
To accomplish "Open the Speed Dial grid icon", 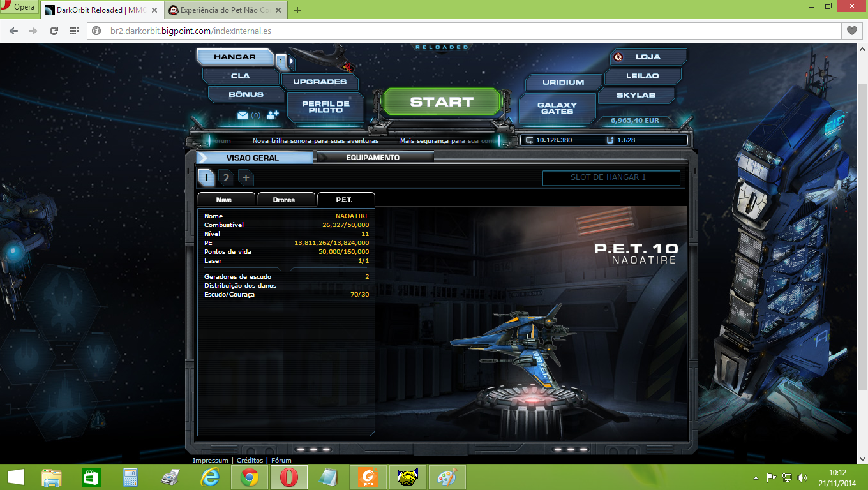I will pyautogui.click(x=75, y=31).
